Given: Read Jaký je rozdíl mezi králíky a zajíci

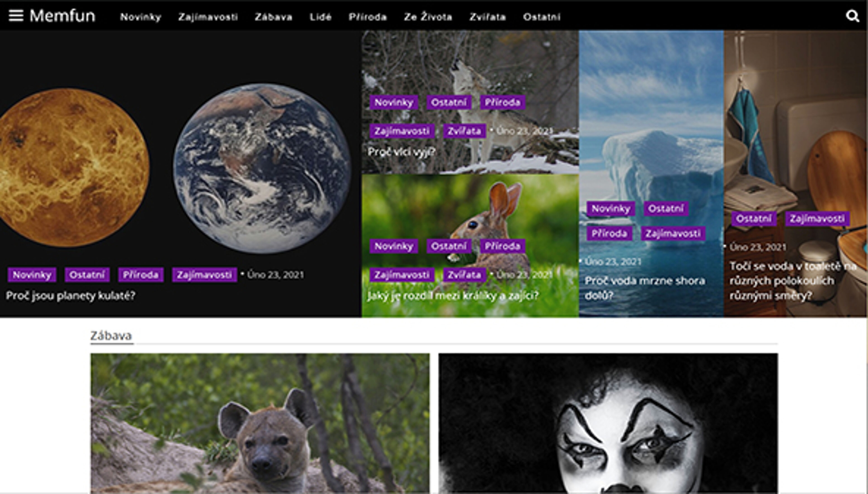Looking at the screenshot, I should [453, 296].
